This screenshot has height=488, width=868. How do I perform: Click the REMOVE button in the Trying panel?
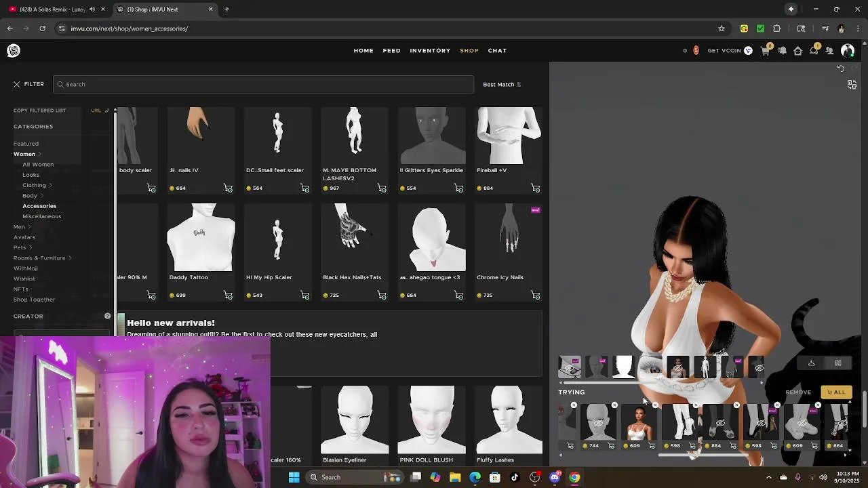[798, 392]
